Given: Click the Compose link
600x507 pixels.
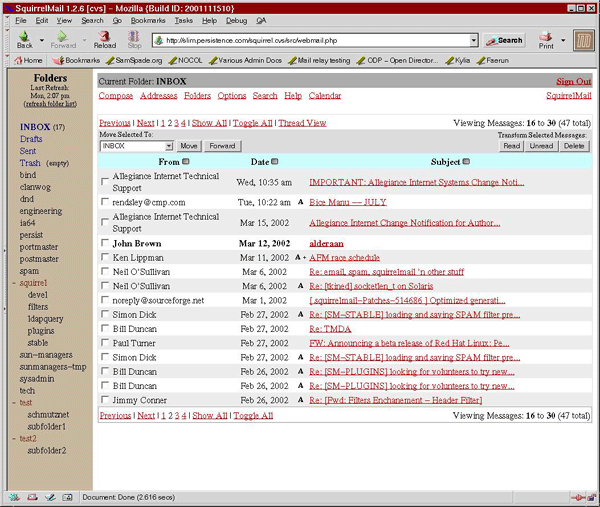Looking at the screenshot, I should click(116, 96).
